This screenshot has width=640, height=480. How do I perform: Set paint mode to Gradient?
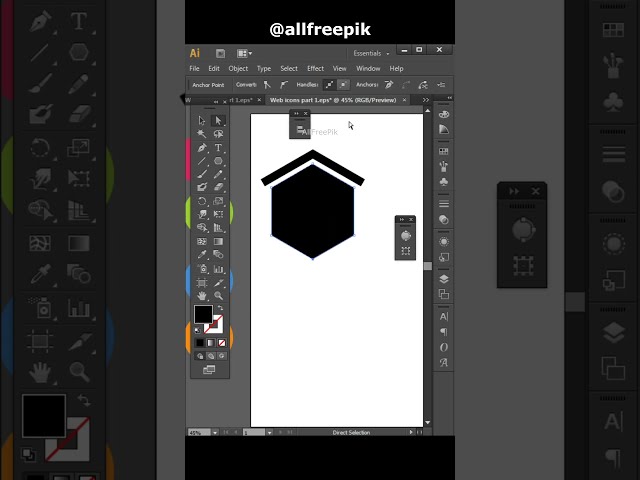click(x=211, y=343)
